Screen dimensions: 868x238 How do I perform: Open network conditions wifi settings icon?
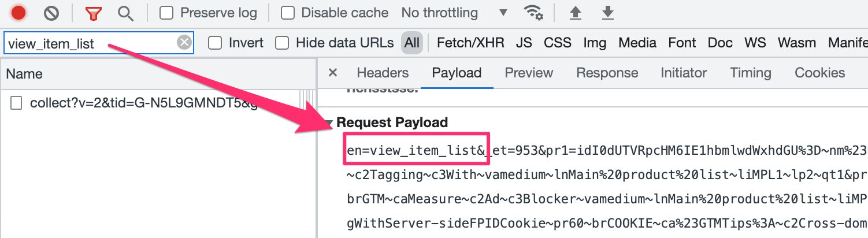coord(533,12)
